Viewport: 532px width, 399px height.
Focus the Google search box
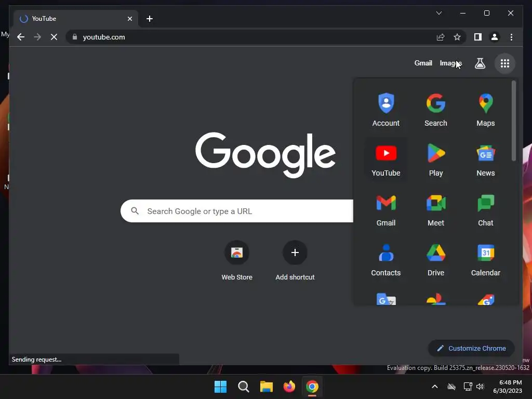tap(237, 211)
